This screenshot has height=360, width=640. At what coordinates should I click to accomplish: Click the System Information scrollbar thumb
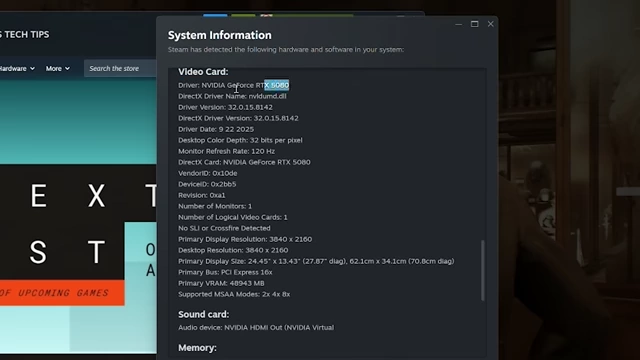point(483,270)
